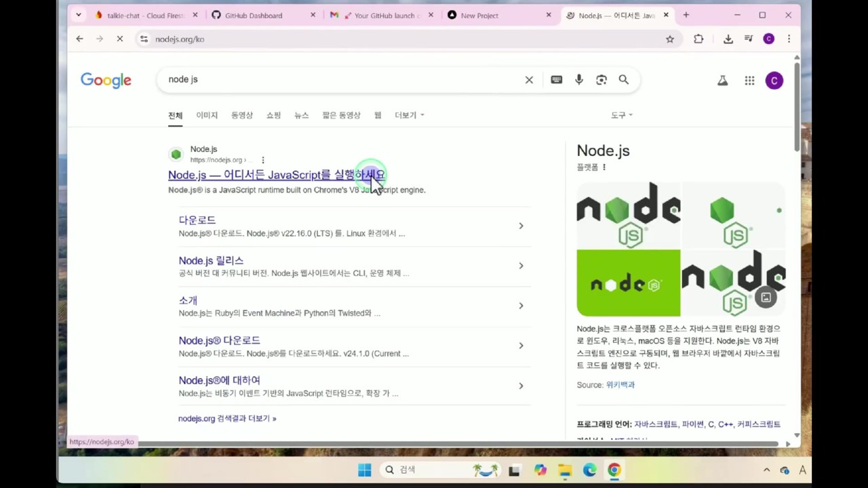Click the taskbar 검색 search box
The width and height of the screenshot is (868, 488).
coord(441,470)
